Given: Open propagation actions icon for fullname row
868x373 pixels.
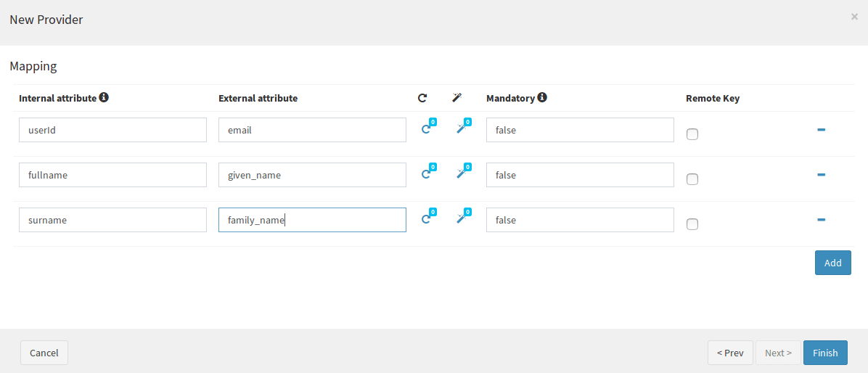Looking at the screenshot, I should pos(426,174).
